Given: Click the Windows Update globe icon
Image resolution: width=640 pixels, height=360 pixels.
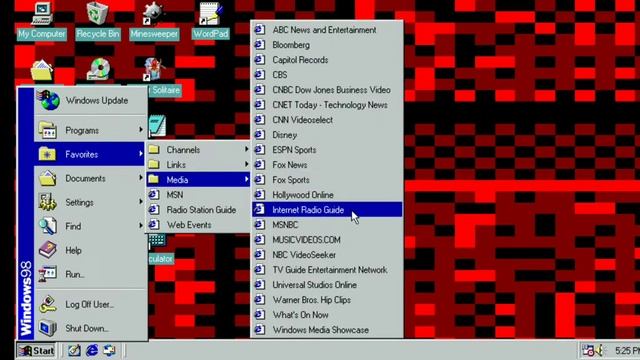Looking at the screenshot, I should 49,100.
